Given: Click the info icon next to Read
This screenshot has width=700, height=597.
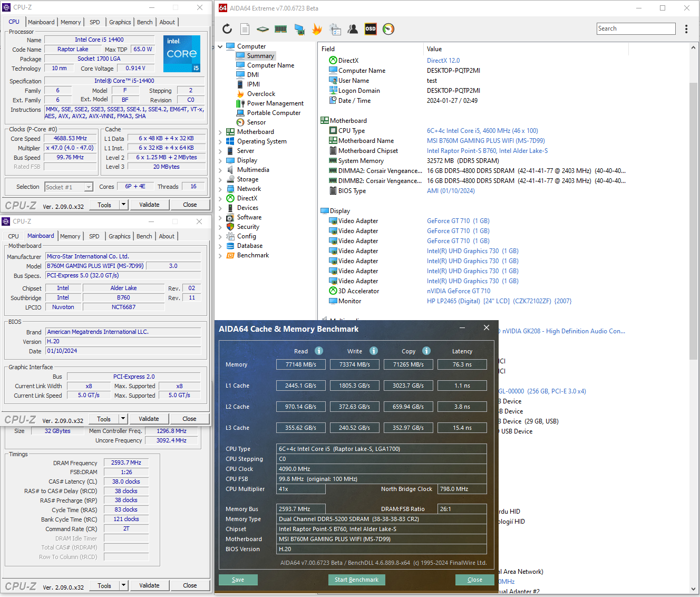Looking at the screenshot, I should (x=319, y=351).
